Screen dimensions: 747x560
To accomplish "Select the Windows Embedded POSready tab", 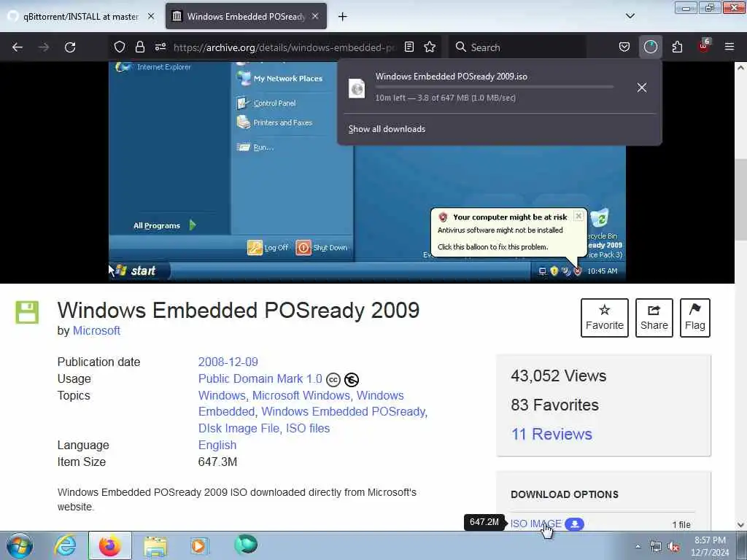I will coord(246,17).
